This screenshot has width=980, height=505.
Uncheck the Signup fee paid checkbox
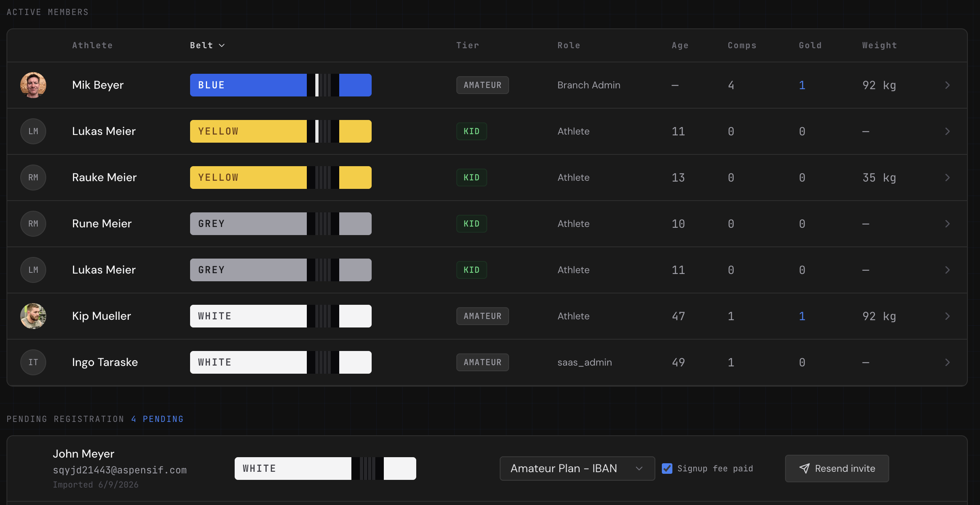coord(667,469)
